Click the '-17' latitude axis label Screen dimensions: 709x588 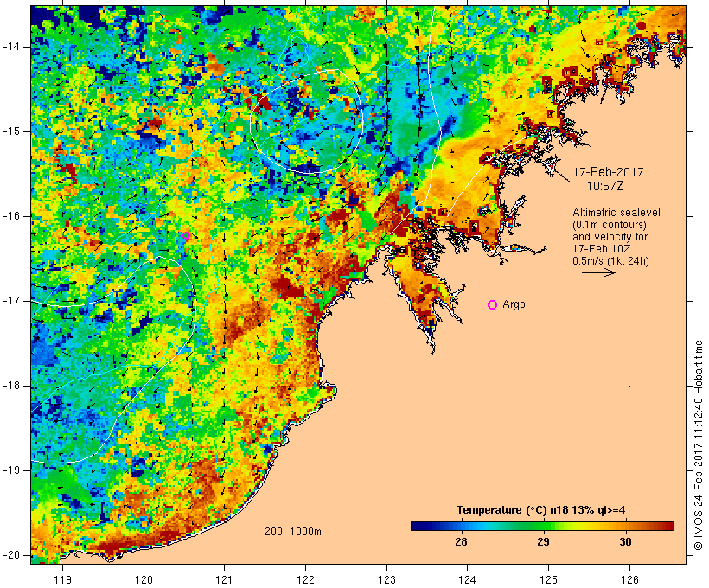tap(10, 301)
